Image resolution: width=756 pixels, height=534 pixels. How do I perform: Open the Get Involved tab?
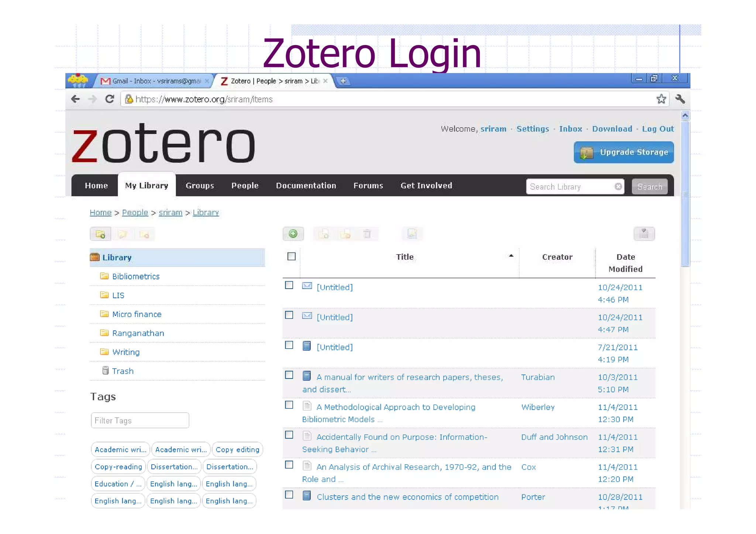tap(426, 185)
